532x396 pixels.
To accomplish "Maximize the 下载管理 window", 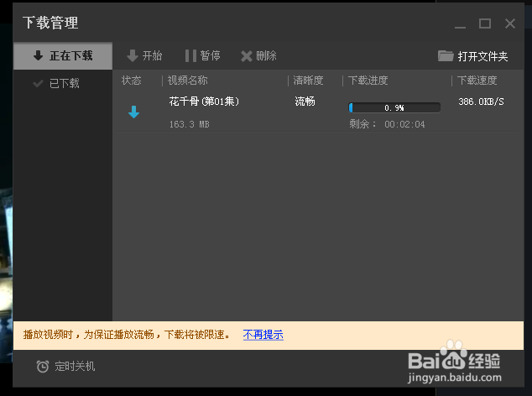I will [484, 23].
